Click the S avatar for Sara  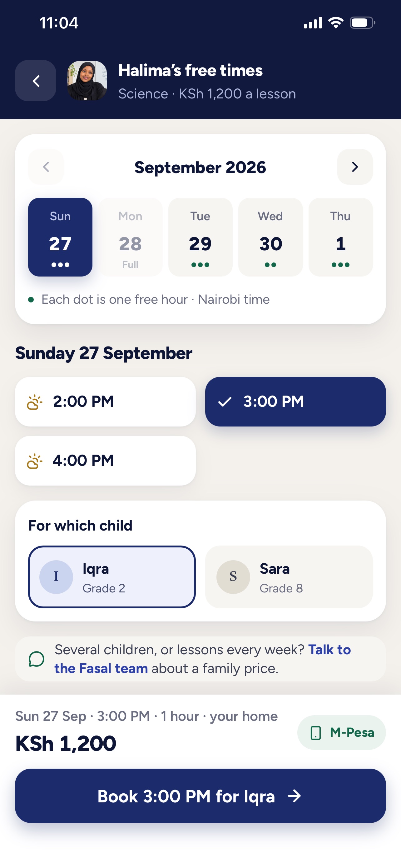pyautogui.click(x=233, y=577)
